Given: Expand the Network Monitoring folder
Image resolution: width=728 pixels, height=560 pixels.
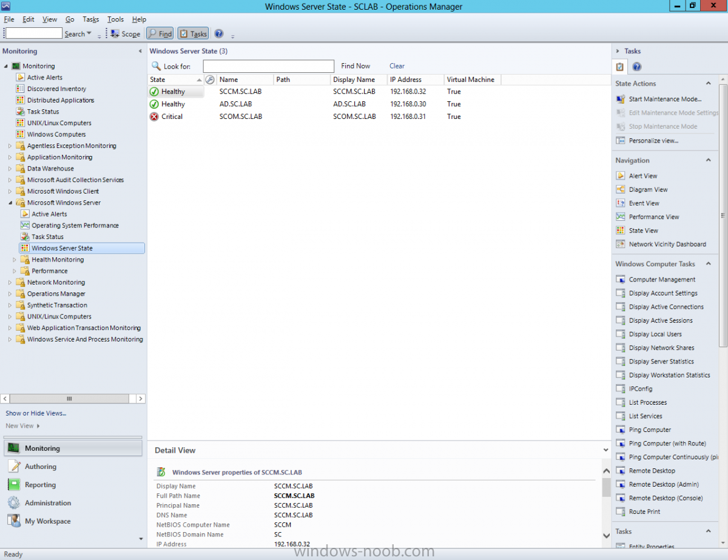Looking at the screenshot, I should pos(10,283).
